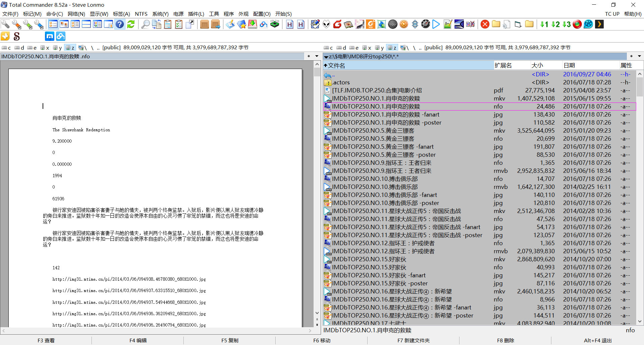Select drive e in right drive bar
This screenshot has width=644, height=345.
[x=354, y=48]
